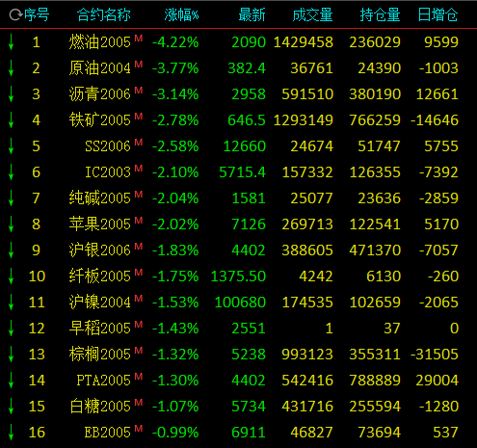Click the red M marker on 燃油2005

coord(139,38)
